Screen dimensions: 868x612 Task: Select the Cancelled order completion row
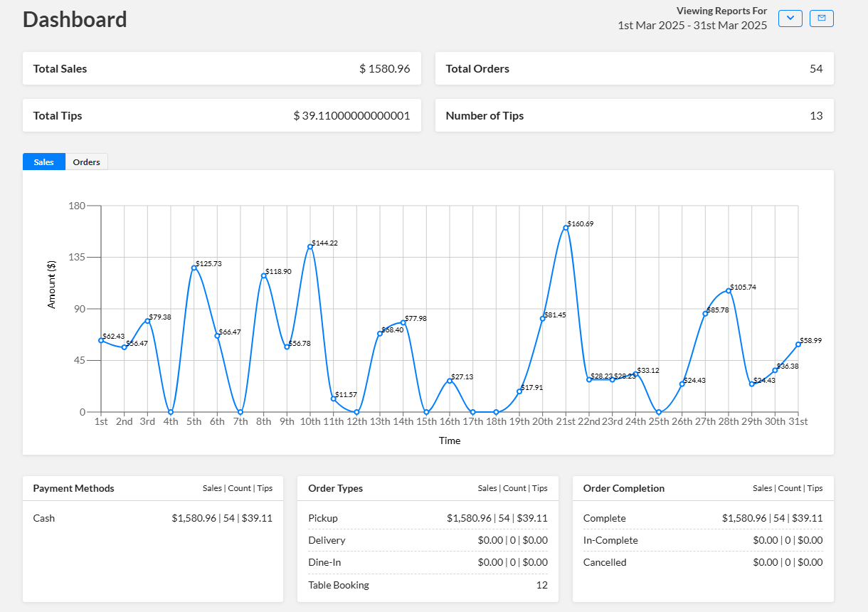(x=702, y=562)
